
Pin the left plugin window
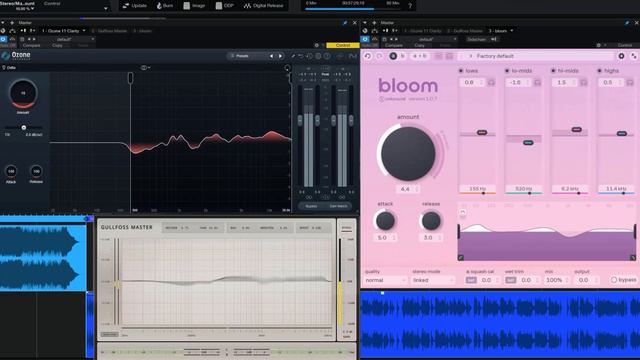tap(345, 23)
